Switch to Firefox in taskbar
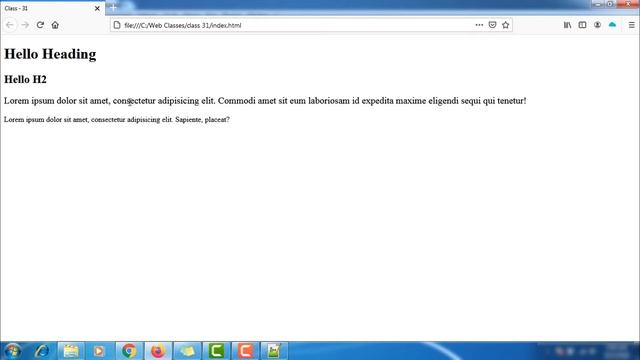Screen dimensions: 640x360 (x=158, y=351)
